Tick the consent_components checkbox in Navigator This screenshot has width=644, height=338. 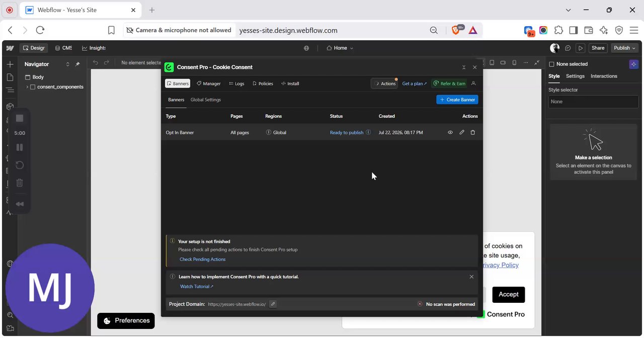click(x=33, y=87)
